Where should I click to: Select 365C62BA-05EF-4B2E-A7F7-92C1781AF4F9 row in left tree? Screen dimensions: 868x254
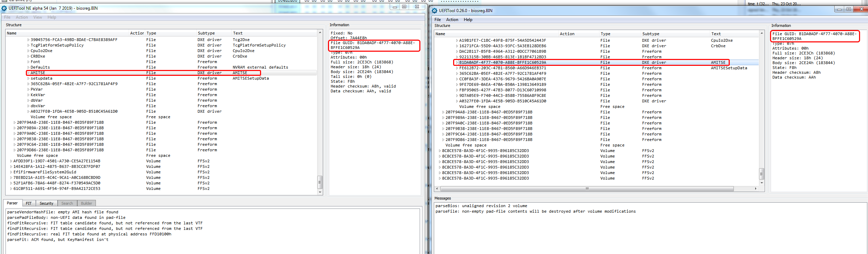point(161,84)
